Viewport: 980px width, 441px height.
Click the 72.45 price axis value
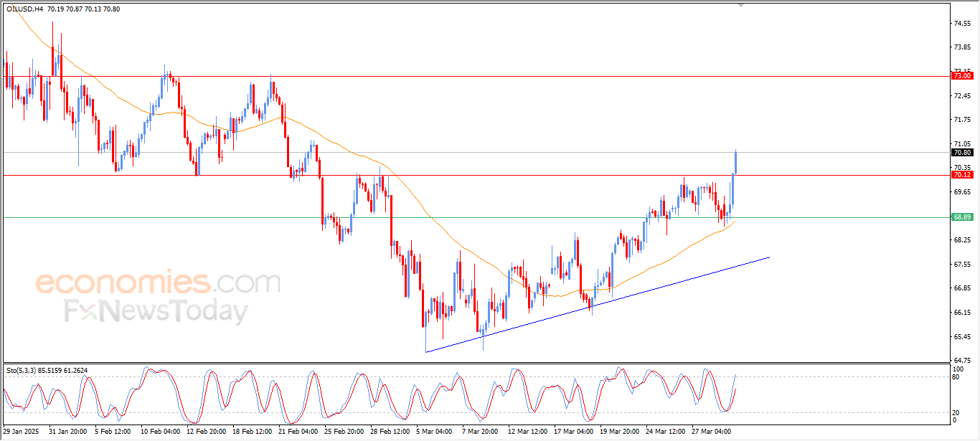pyautogui.click(x=962, y=96)
